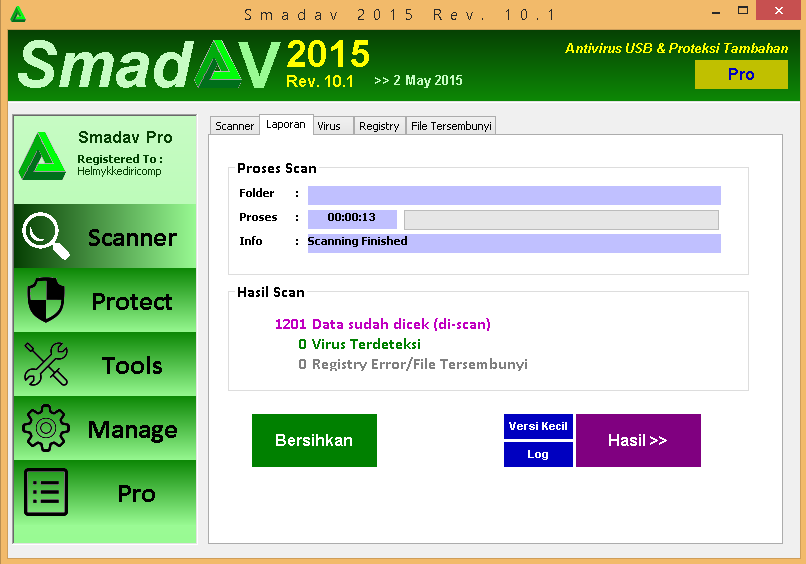Open the File Tersembunyi tab
The image size is (806, 564).
(x=451, y=126)
